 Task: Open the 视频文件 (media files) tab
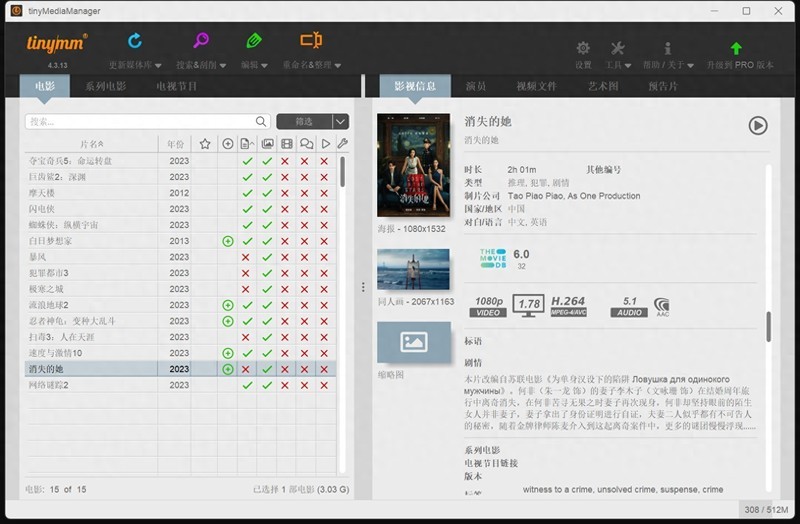click(x=536, y=86)
